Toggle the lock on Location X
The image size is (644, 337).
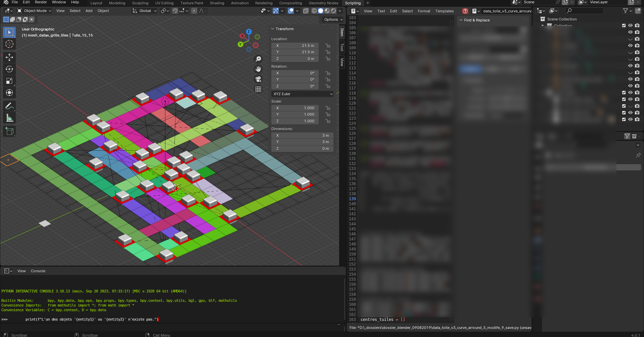(x=328, y=46)
